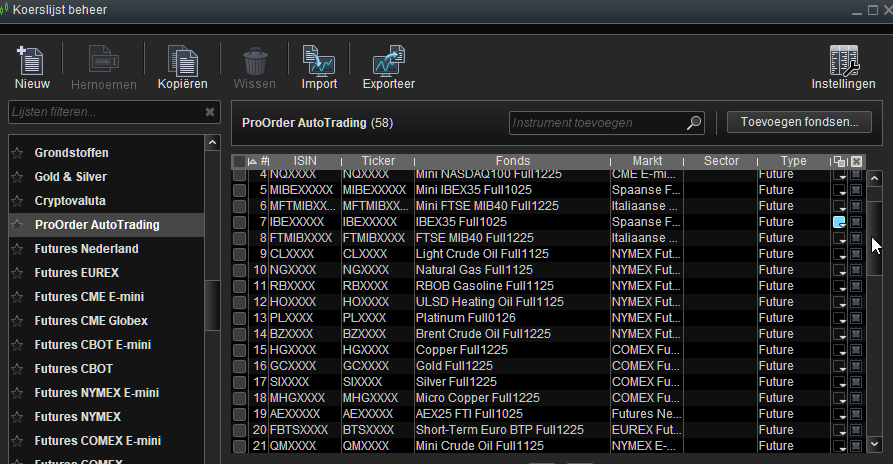Open blue color label dropdown for IBEX35 Full1025
893x464 pixels.
pos(839,222)
